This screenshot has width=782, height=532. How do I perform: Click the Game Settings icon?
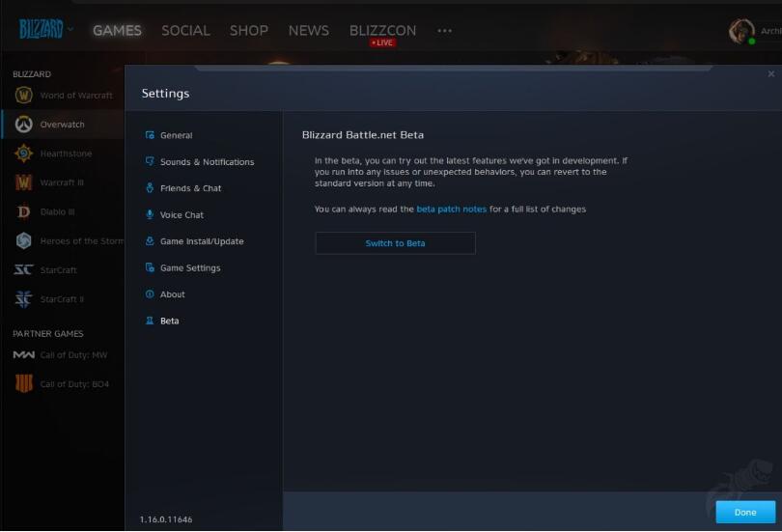pyautogui.click(x=150, y=267)
